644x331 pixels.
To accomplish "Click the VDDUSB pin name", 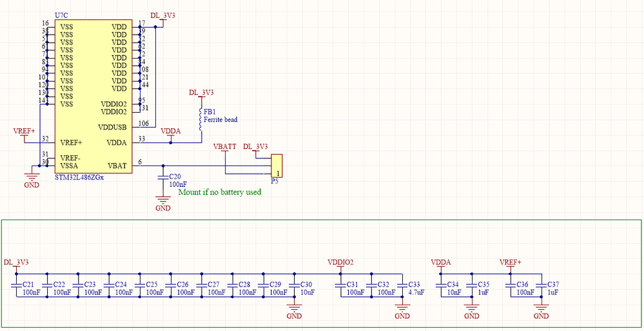I will click(113, 127).
